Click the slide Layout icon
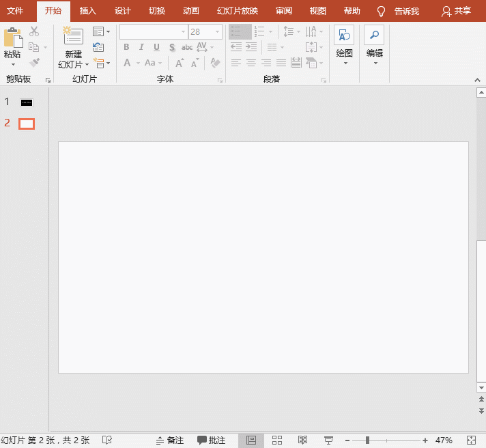Screen dimensions: 486x448 pyautogui.click(x=98, y=31)
